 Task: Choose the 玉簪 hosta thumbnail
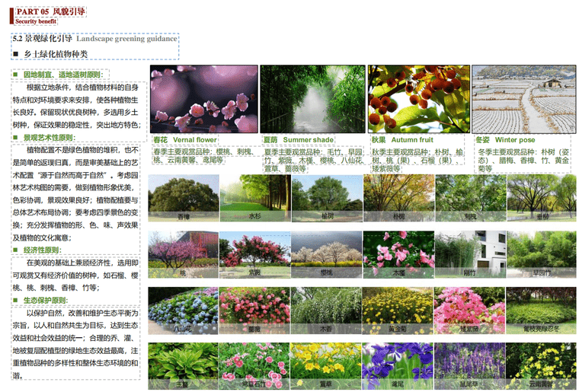pyautogui.click(x=183, y=366)
